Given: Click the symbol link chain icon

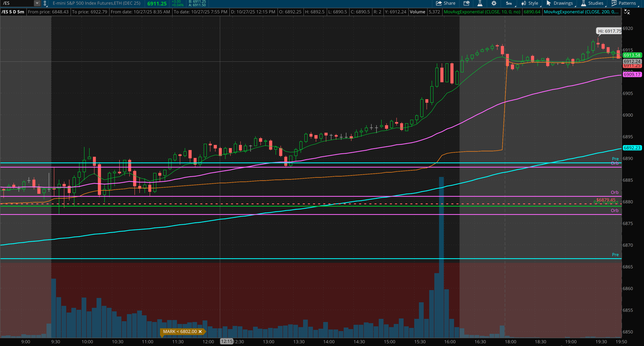Looking at the screenshot, I should (45, 3).
